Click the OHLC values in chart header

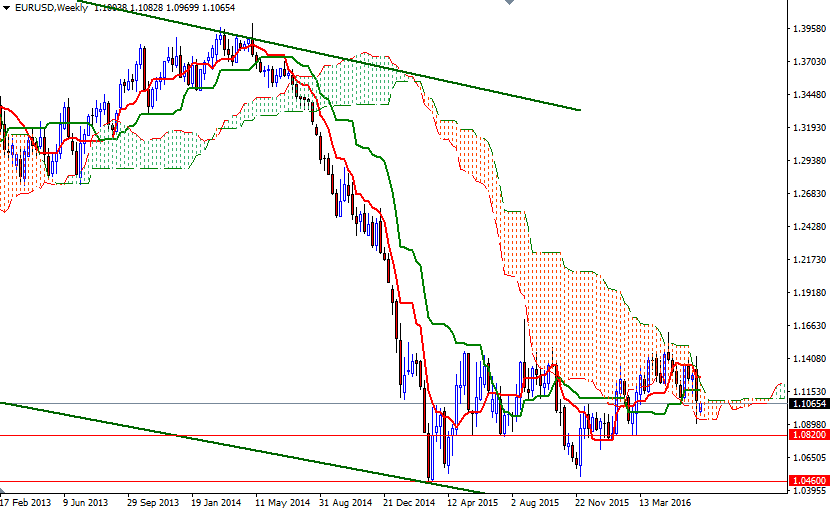pos(152,8)
